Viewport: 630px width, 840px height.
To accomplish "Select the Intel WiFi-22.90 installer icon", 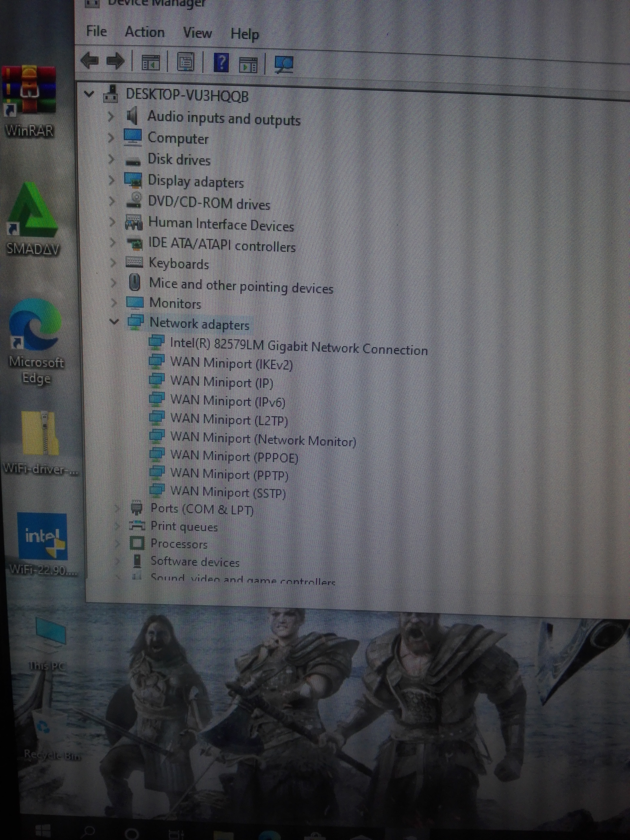I will point(43,544).
